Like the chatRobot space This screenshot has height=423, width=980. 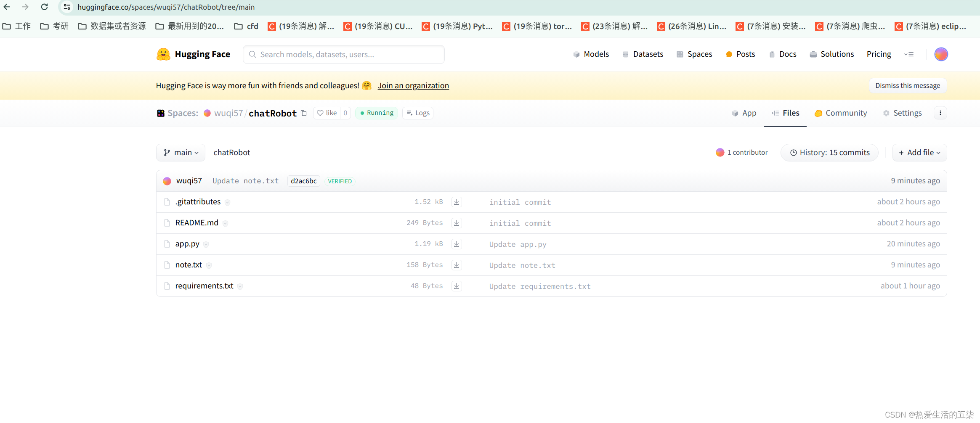coord(327,113)
